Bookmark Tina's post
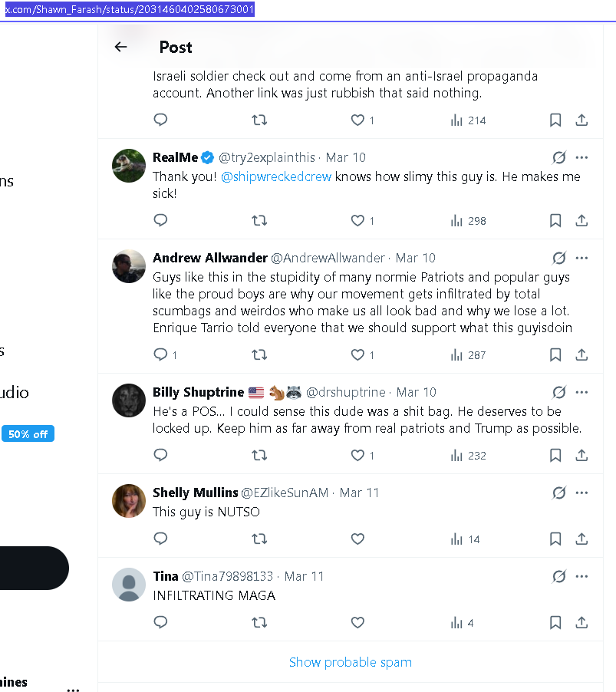 [x=555, y=623]
